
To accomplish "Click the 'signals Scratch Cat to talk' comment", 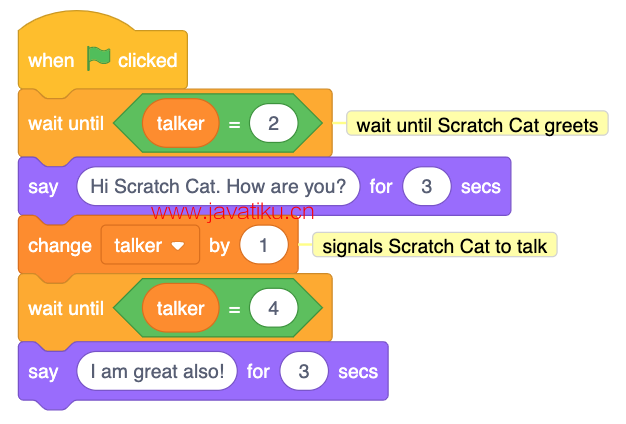I will pos(434,245).
